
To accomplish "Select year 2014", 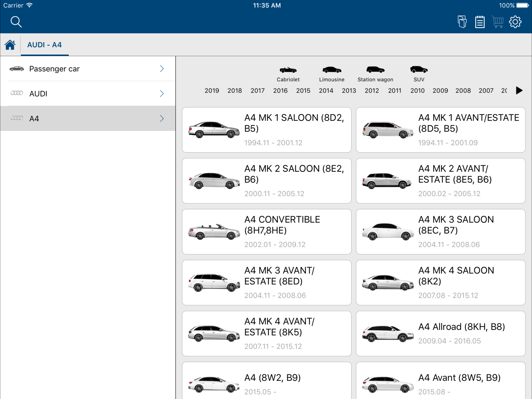I will point(326,91).
